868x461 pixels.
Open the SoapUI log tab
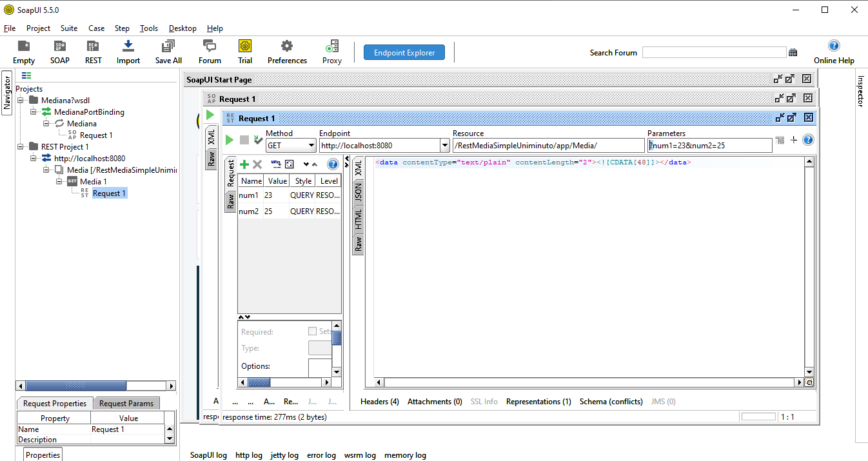[x=208, y=455]
